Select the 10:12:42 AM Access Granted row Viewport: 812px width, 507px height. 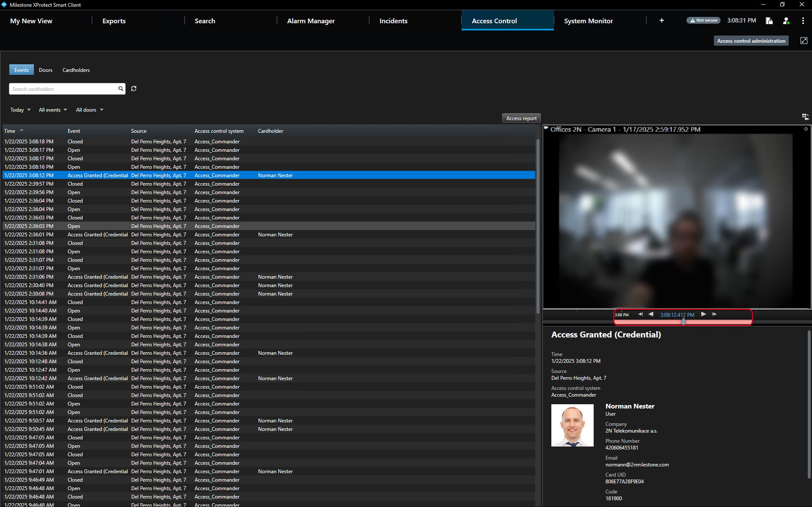click(269, 378)
